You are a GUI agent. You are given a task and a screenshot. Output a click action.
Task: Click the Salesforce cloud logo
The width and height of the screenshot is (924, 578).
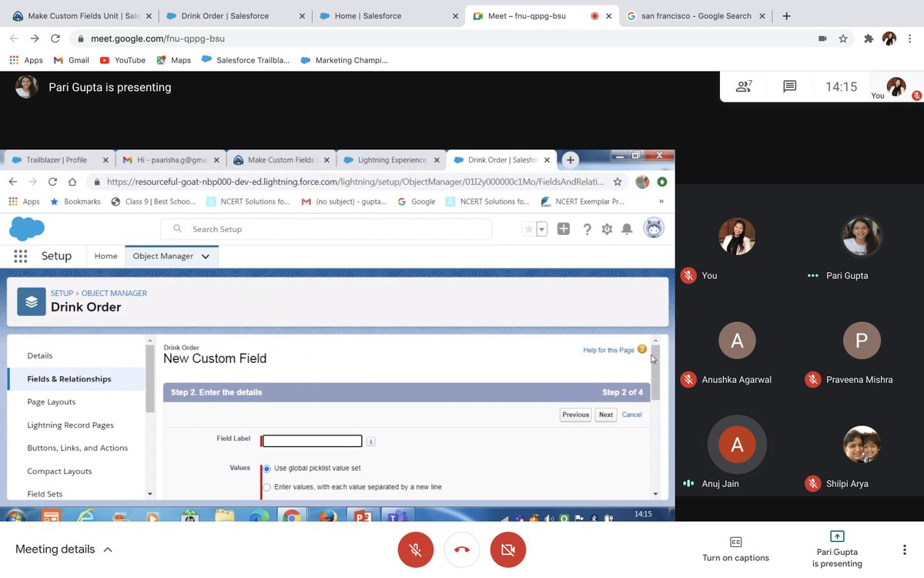point(27,229)
